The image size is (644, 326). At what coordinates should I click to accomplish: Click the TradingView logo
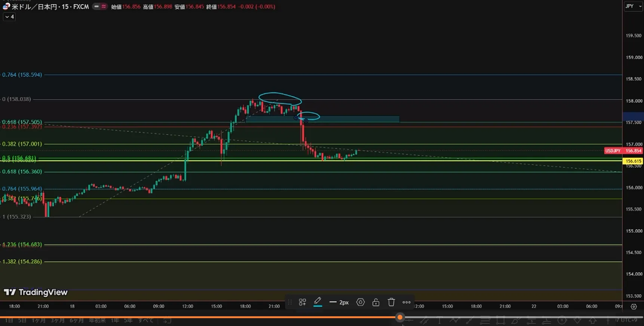point(36,292)
